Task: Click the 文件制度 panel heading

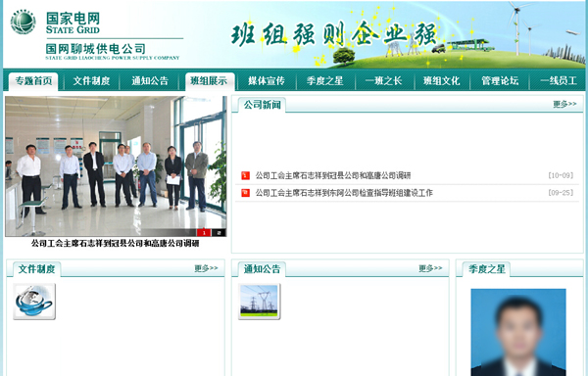Action: [x=37, y=269]
